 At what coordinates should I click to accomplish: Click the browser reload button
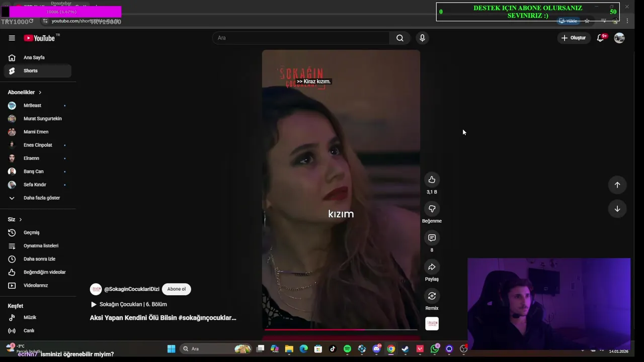pos(31,21)
